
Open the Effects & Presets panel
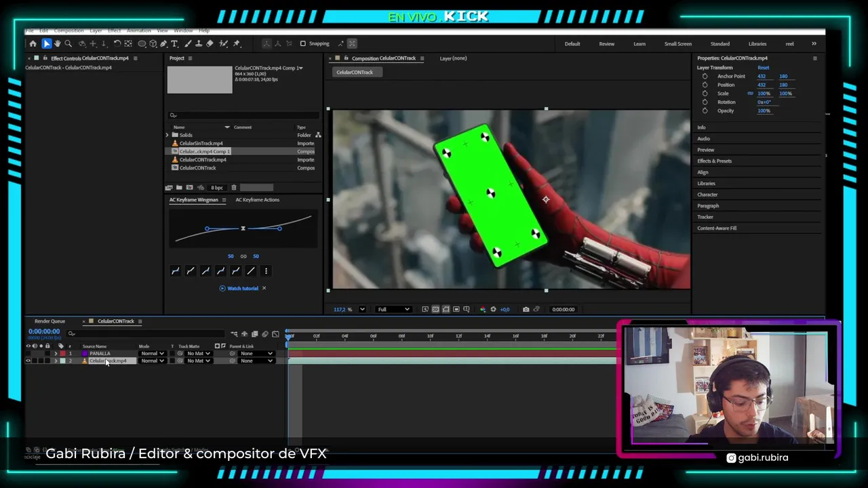(x=714, y=161)
